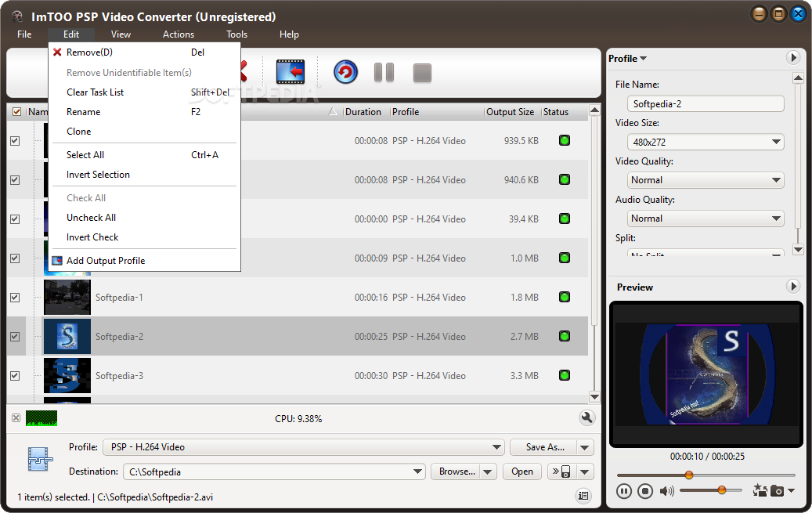812x513 pixels.
Task: Open the Help menu
Action: [289, 34]
